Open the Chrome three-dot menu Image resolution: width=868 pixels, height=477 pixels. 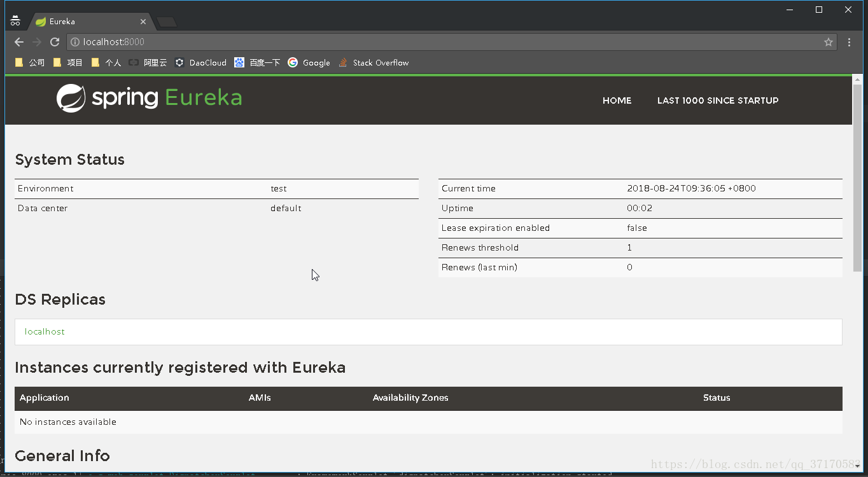point(850,42)
